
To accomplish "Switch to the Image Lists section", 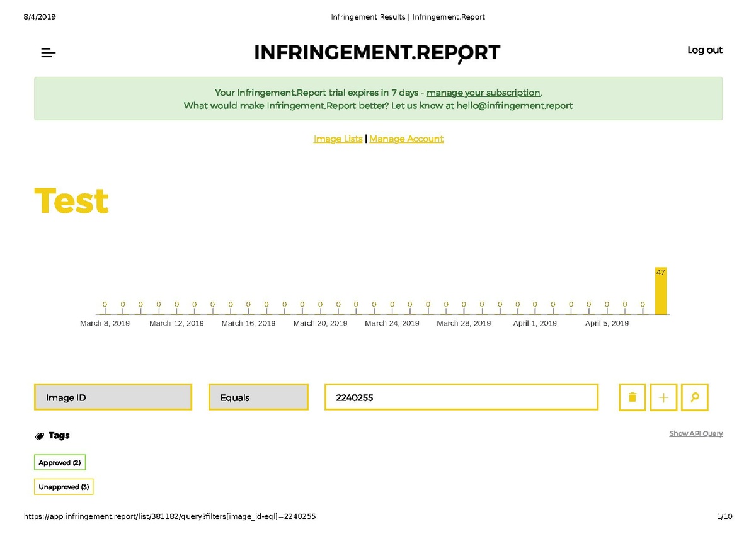I will [x=338, y=139].
